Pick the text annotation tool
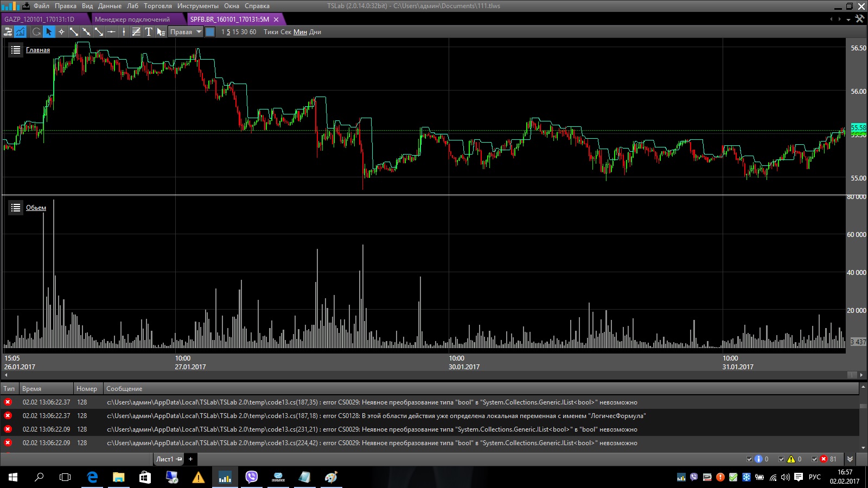Image resolution: width=868 pixels, height=488 pixels. 148,32
